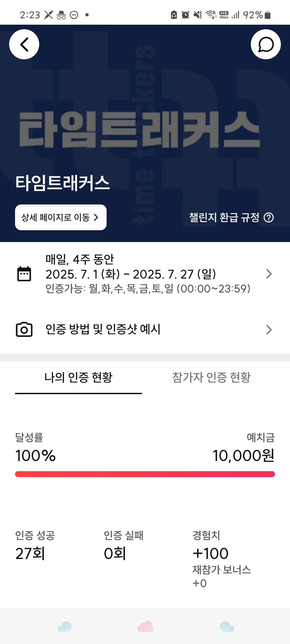Tap the calendar icon
Viewport: 290px width, 644px height.
[24, 274]
